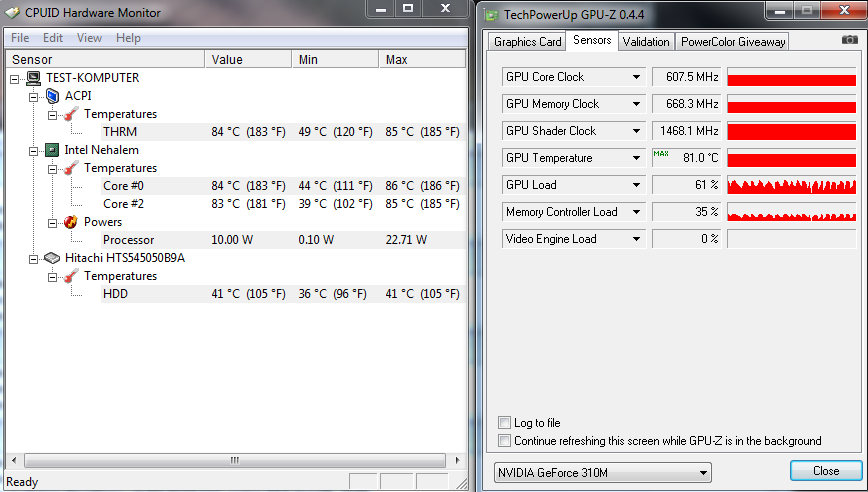Click thermometer icon under Hitachi Temperatures

click(71, 276)
